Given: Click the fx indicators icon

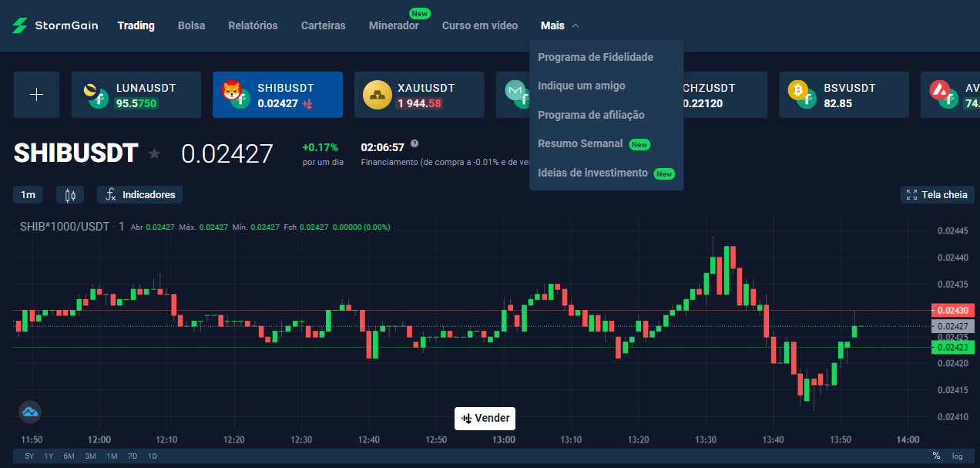Looking at the screenshot, I should pyautogui.click(x=111, y=195).
